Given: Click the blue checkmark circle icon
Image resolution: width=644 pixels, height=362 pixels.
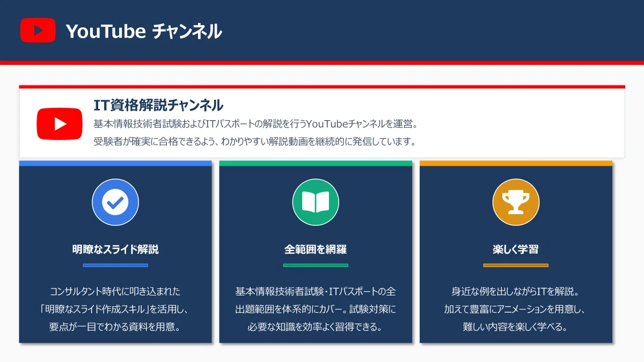Looking at the screenshot, I should (x=115, y=202).
